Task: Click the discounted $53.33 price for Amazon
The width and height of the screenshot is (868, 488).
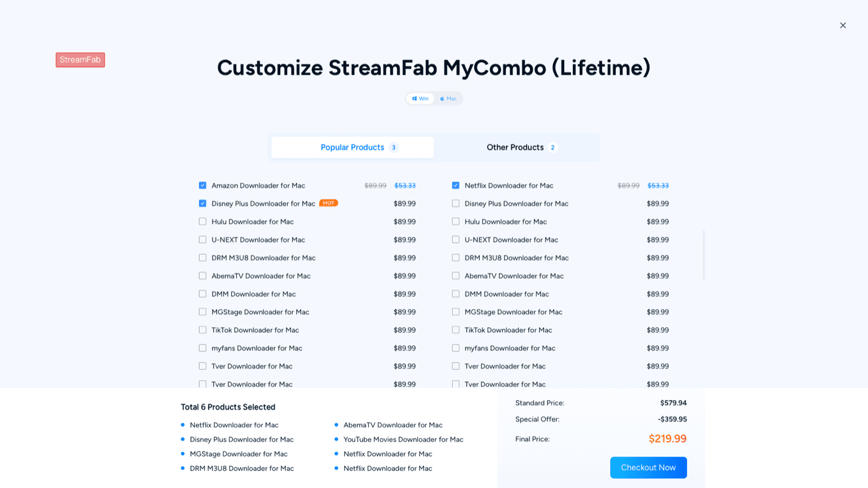Action: 405,185
